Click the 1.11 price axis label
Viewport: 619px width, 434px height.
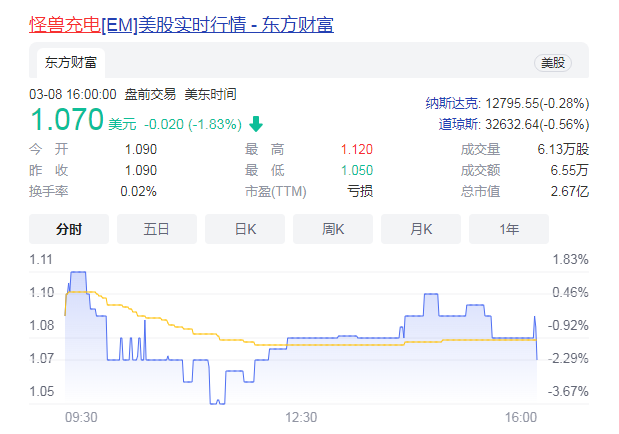[x=41, y=260]
